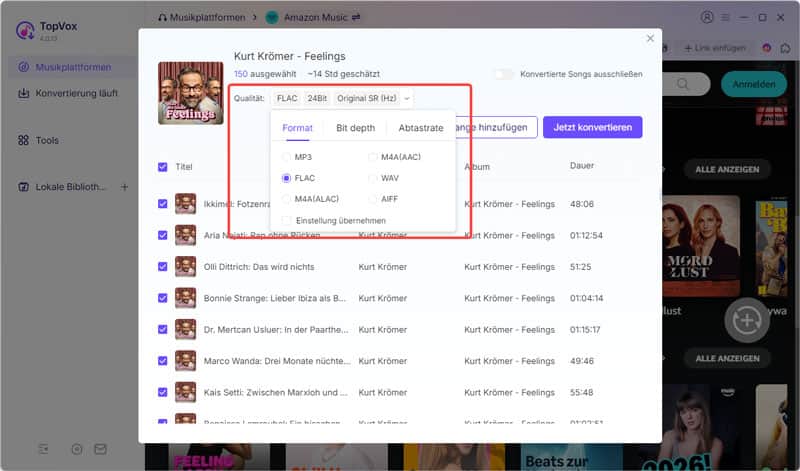Viewport: 800px width, 471px height.
Task: Switch to the Bit depth tab
Action: tap(356, 128)
